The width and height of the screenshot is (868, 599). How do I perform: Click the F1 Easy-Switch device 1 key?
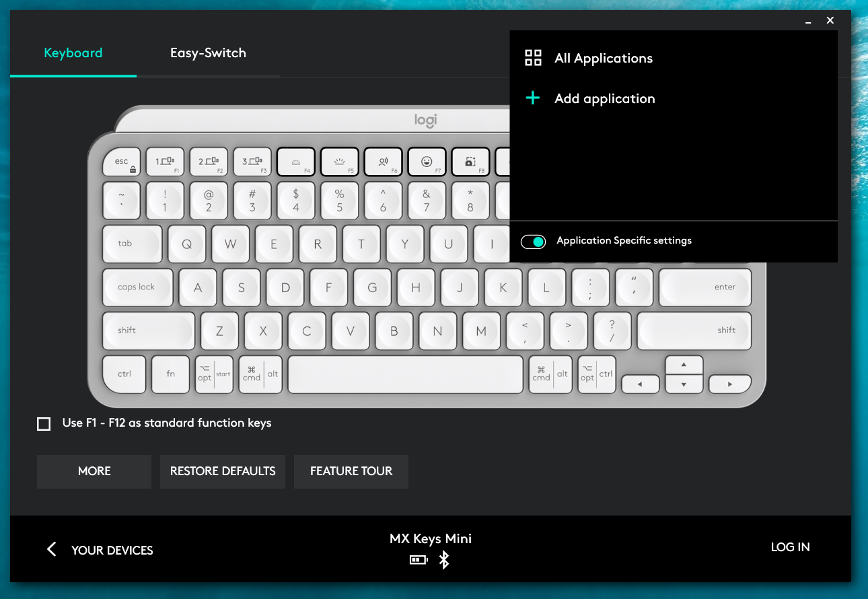click(166, 162)
